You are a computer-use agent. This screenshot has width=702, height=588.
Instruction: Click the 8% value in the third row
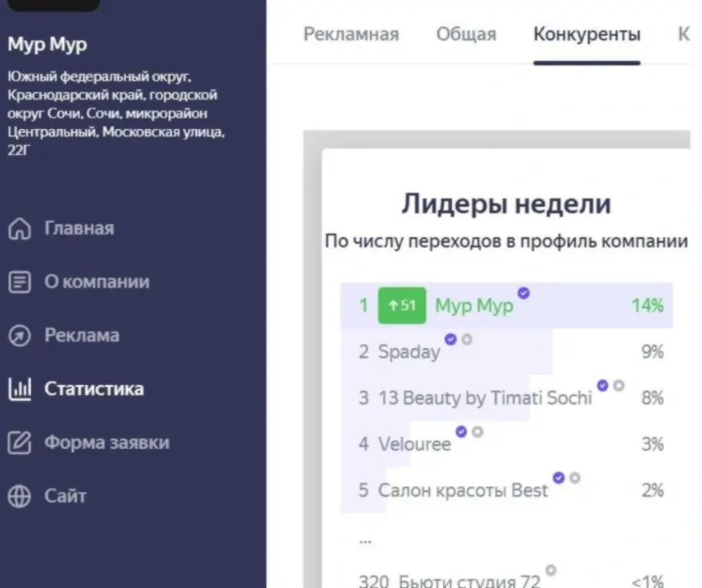[x=652, y=398]
